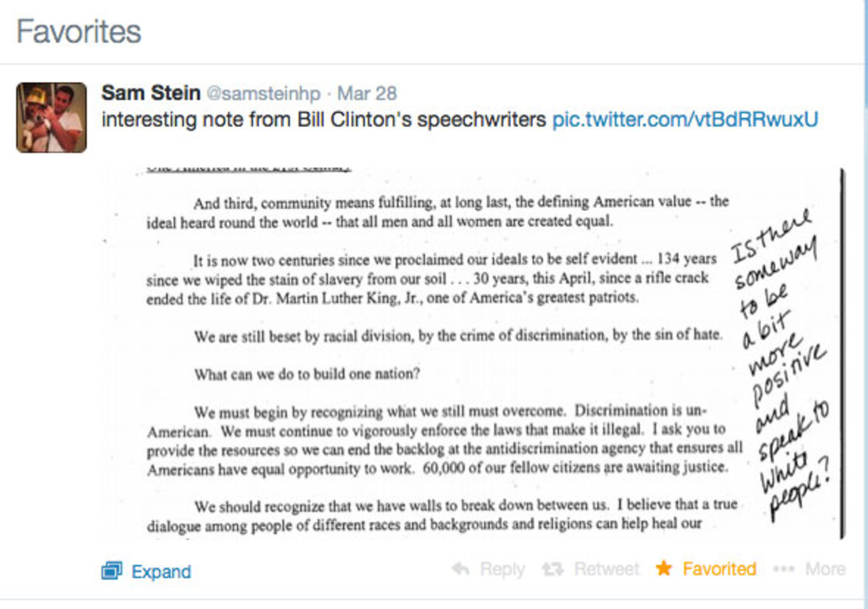The width and height of the screenshot is (868, 609).
Task: Follow the pic.twitter.com/vtBdRRwuxU link
Action: [x=685, y=119]
